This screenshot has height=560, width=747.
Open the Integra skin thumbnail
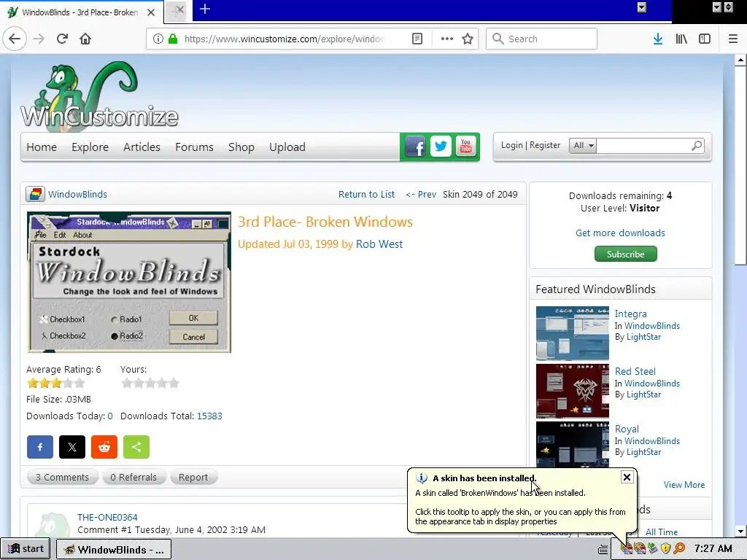[572, 332]
